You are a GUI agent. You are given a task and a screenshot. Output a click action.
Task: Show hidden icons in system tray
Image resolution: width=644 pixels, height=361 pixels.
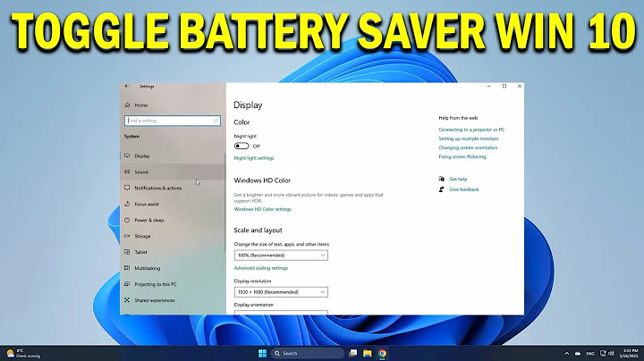coord(567,353)
